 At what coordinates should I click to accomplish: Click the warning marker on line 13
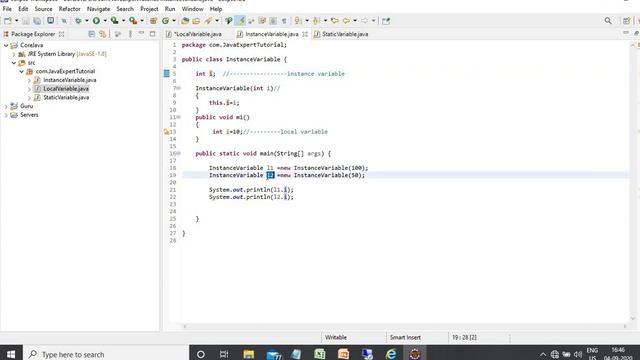pos(166,132)
